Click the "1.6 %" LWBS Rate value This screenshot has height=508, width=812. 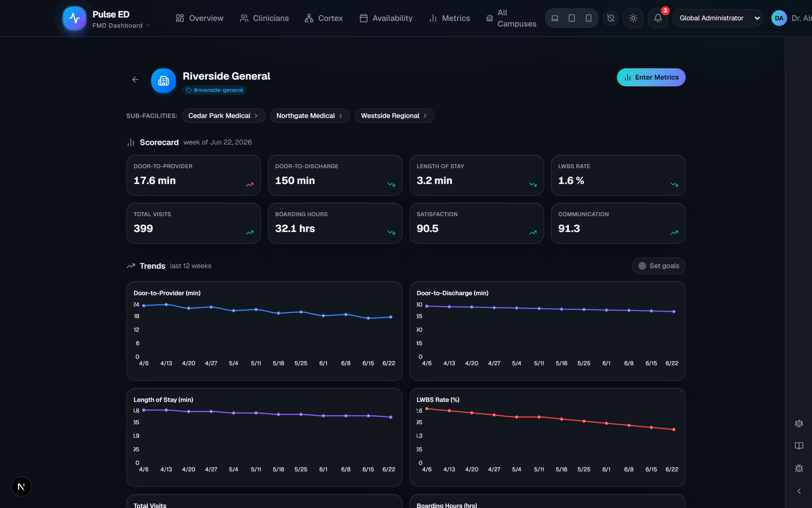571,180
